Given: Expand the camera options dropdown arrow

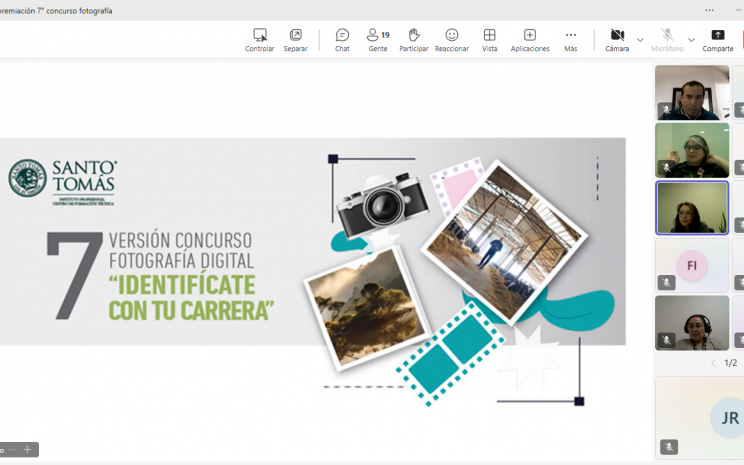Looking at the screenshot, I should (x=640, y=40).
